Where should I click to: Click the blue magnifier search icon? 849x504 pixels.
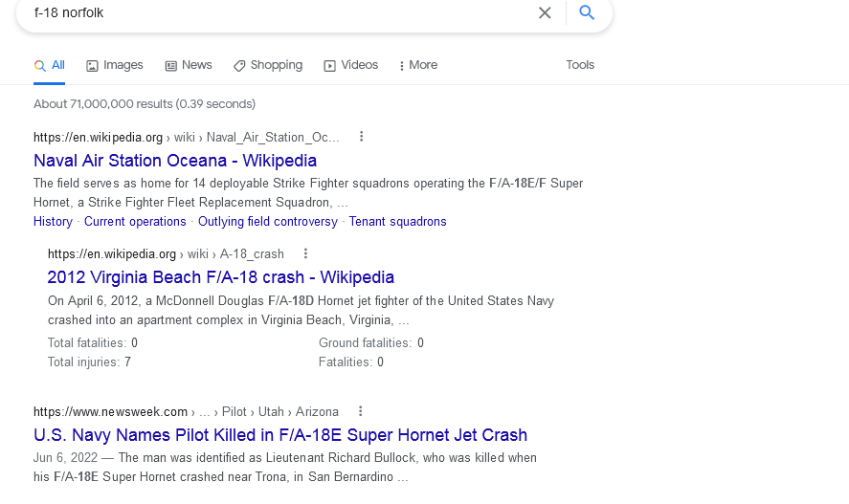pos(588,13)
